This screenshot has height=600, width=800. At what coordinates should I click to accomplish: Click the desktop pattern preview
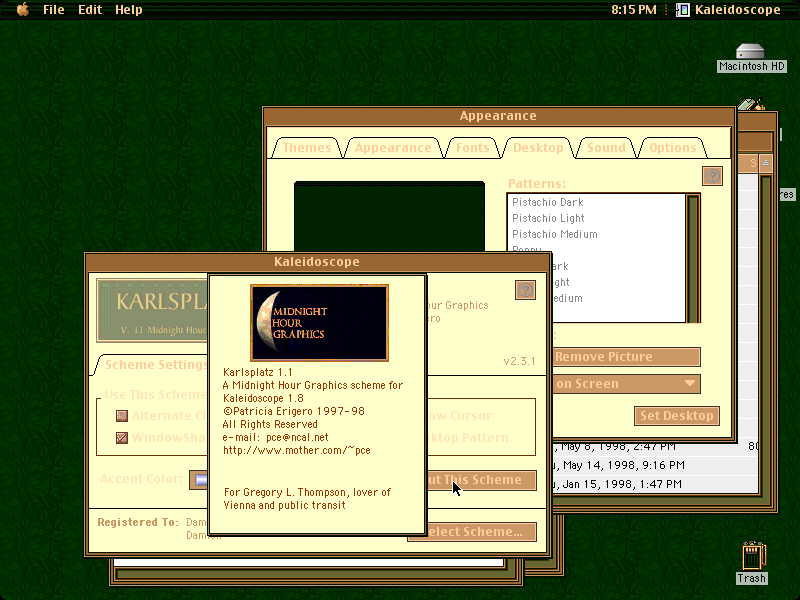tap(389, 216)
